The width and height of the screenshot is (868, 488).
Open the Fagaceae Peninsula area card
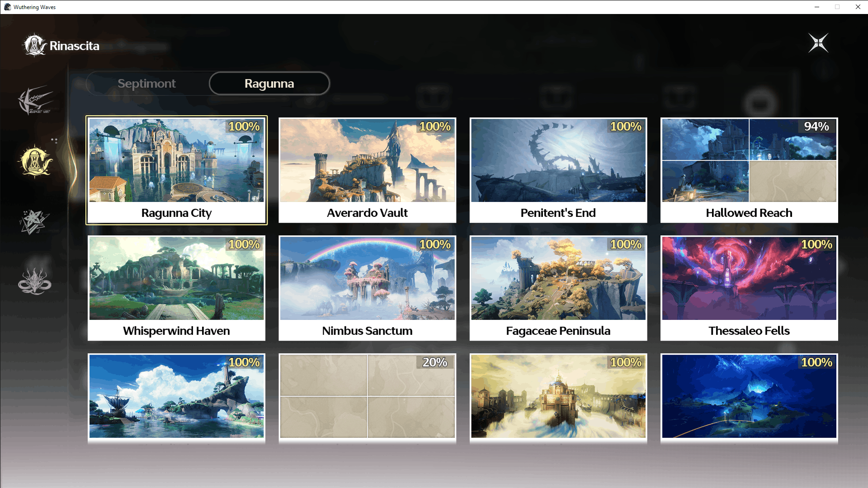pos(558,288)
